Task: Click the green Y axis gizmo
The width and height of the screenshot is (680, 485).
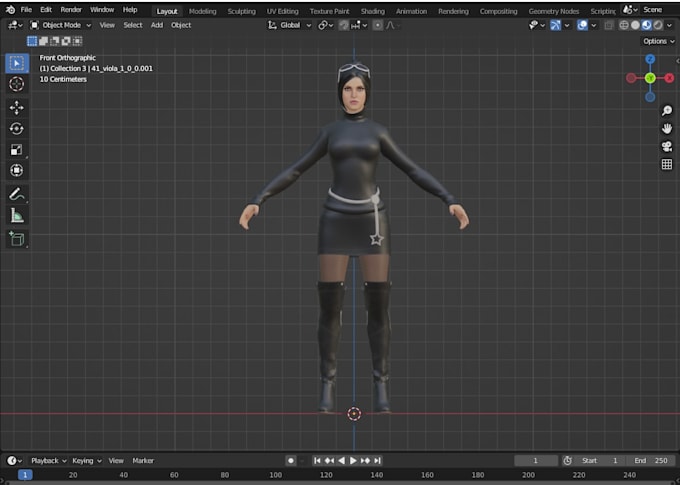Action: [650, 78]
